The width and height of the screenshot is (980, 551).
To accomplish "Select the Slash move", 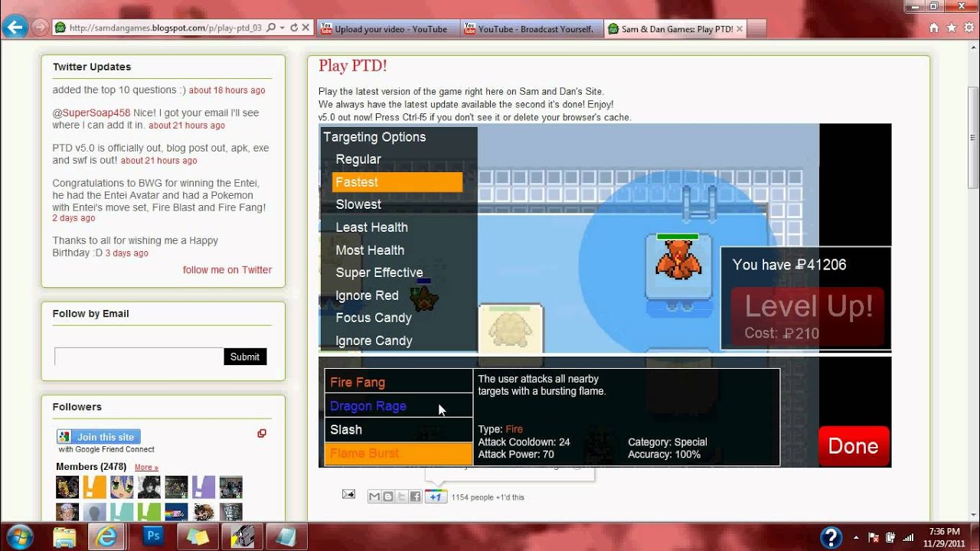I will (399, 429).
